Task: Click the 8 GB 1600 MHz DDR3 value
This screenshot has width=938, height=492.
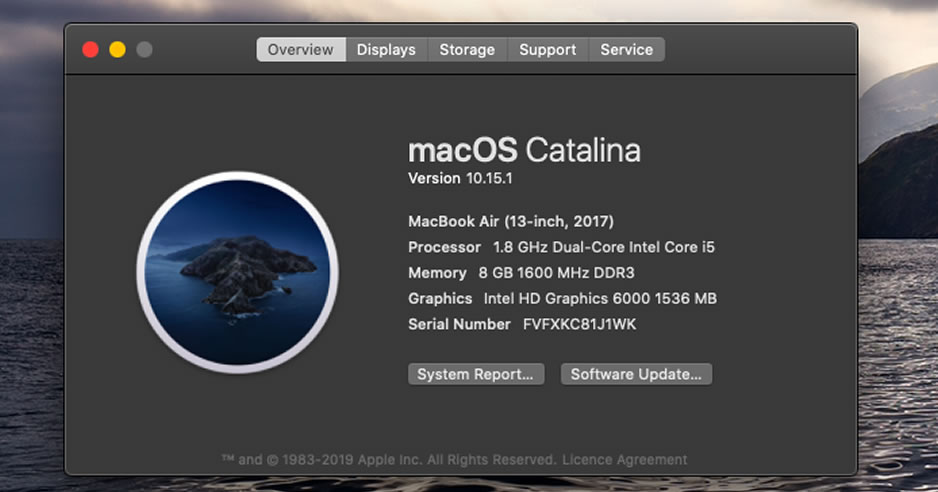Action: (x=556, y=273)
